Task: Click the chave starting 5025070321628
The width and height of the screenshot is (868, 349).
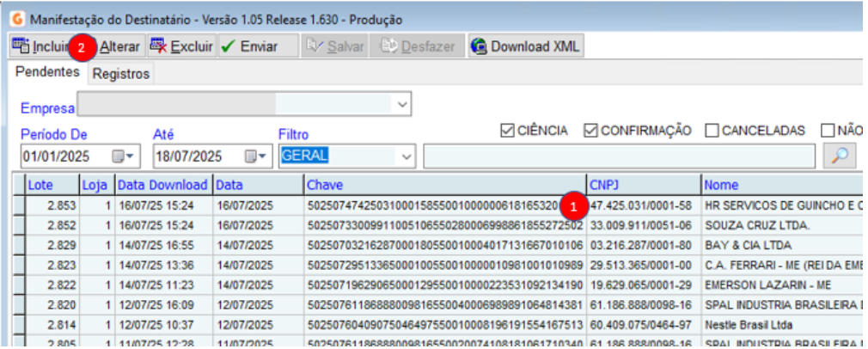Action: click(x=445, y=245)
